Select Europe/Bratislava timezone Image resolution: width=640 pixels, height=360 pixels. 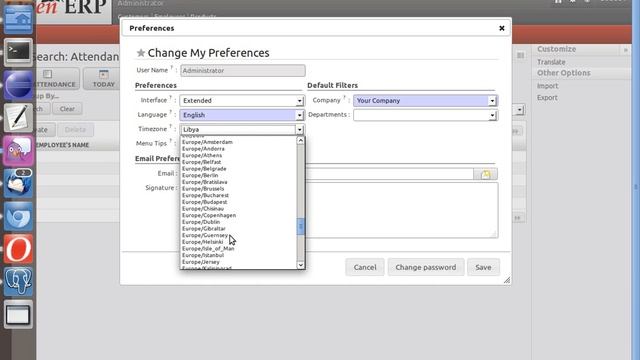[204, 182]
